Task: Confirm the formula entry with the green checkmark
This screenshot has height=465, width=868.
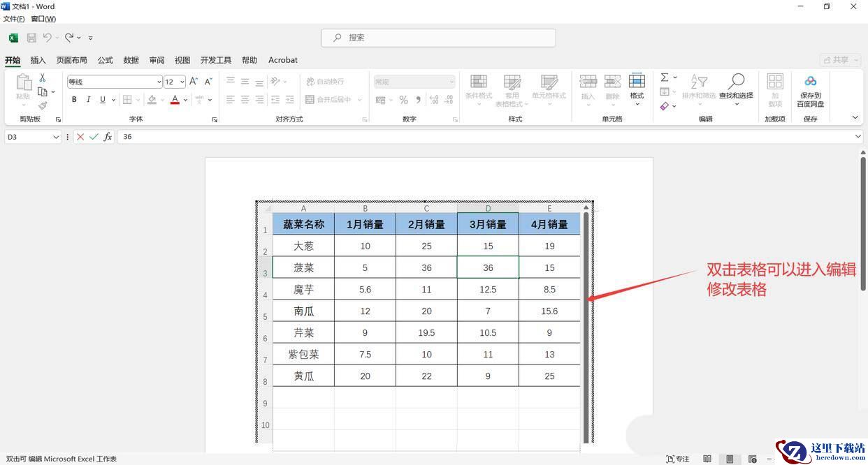Action: pos(94,137)
